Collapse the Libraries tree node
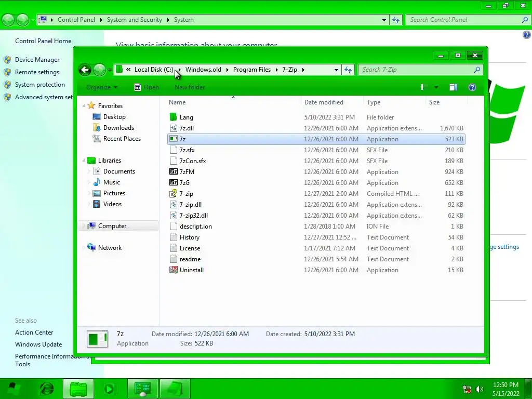 tap(84, 160)
